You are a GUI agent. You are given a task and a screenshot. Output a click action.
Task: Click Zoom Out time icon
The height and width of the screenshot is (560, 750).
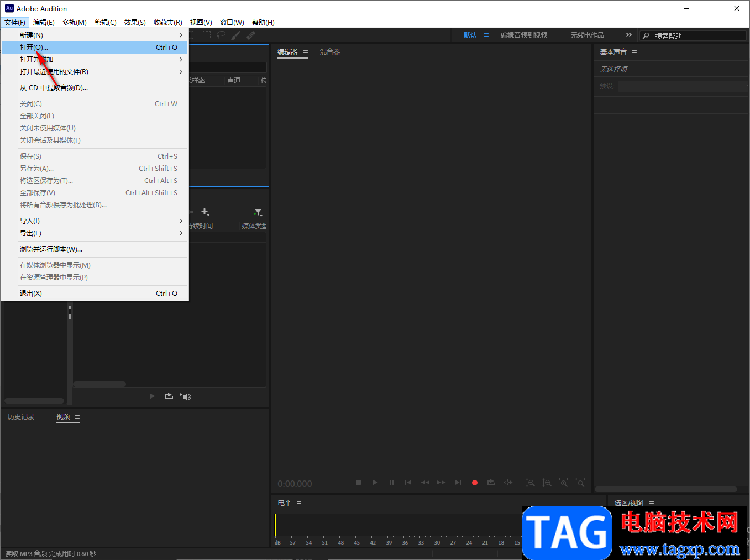pyautogui.click(x=580, y=483)
